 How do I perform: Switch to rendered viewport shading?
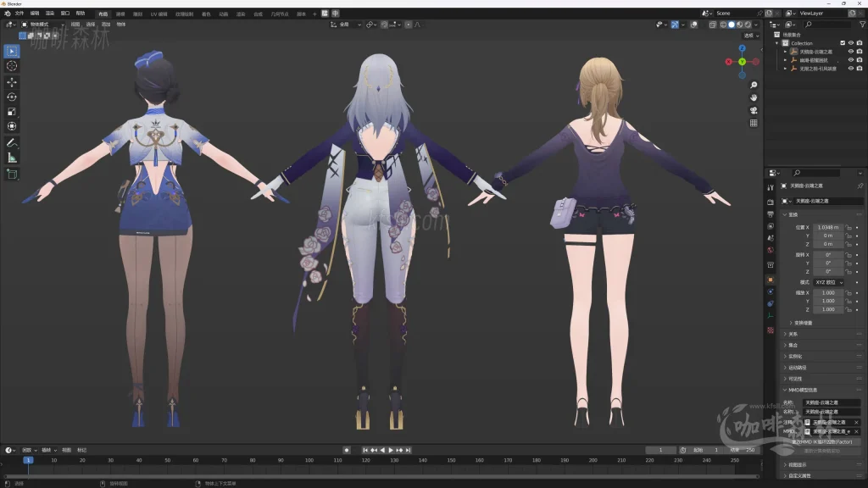tap(748, 25)
